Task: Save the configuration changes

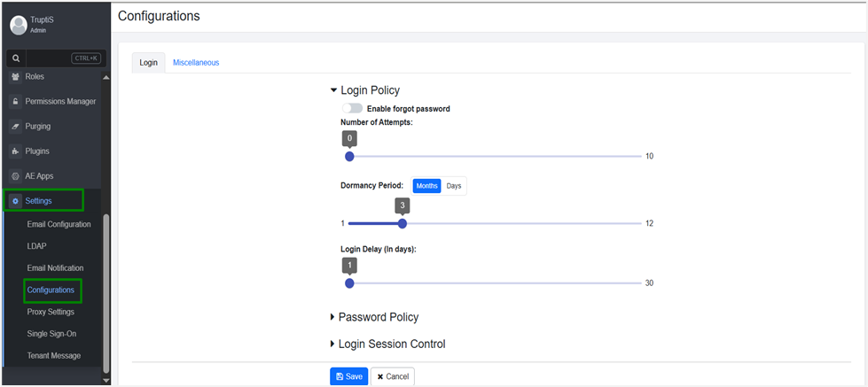Action: (x=348, y=376)
